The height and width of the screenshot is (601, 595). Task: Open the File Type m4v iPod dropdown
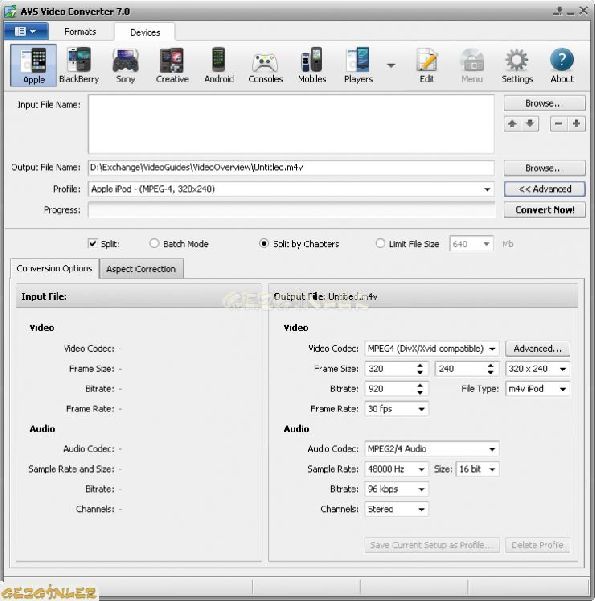[x=563, y=389]
